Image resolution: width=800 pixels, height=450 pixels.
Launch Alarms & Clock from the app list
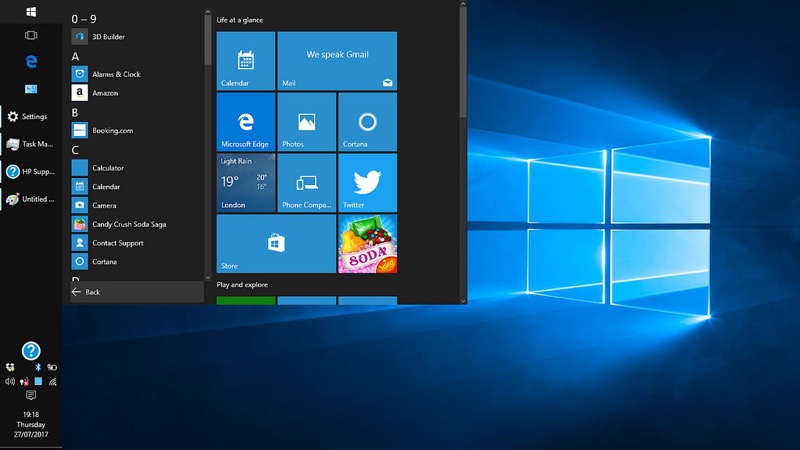115,74
